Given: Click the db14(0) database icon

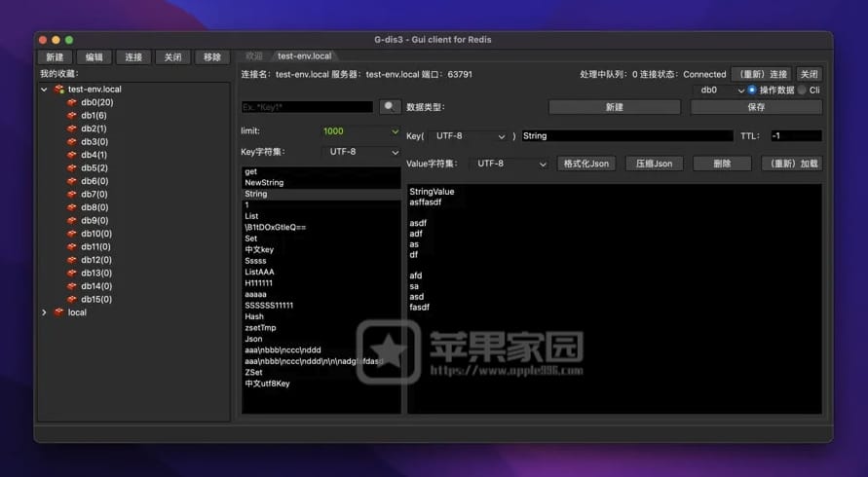Looking at the screenshot, I should 71,286.
